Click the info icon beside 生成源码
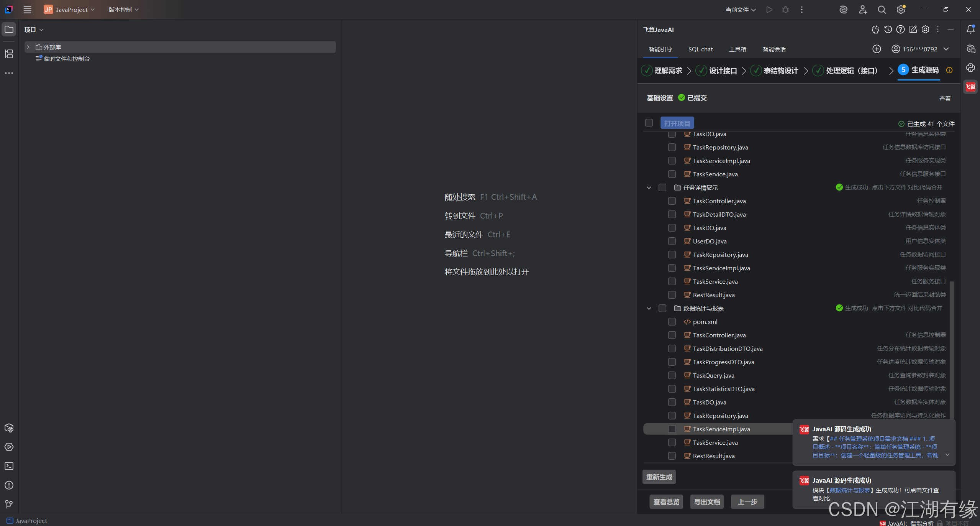Screen dimensions: 980x526 pyautogui.click(x=949, y=70)
